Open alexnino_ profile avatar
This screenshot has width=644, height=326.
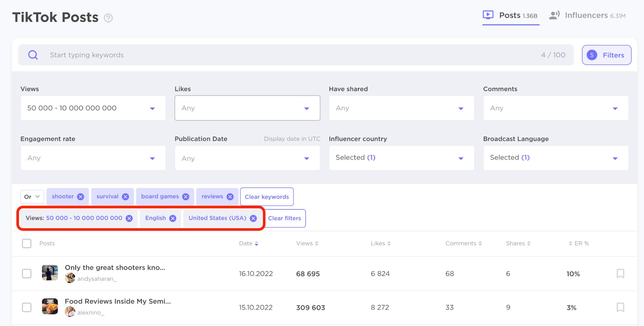tap(70, 312)
